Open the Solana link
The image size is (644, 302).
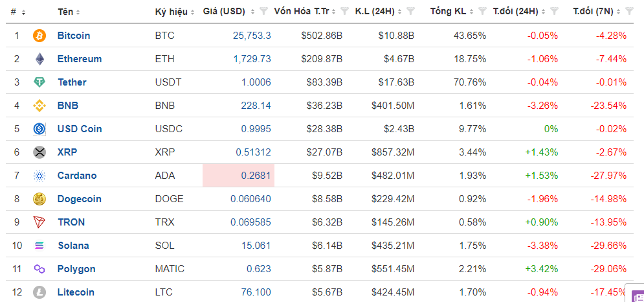[74, 246]
